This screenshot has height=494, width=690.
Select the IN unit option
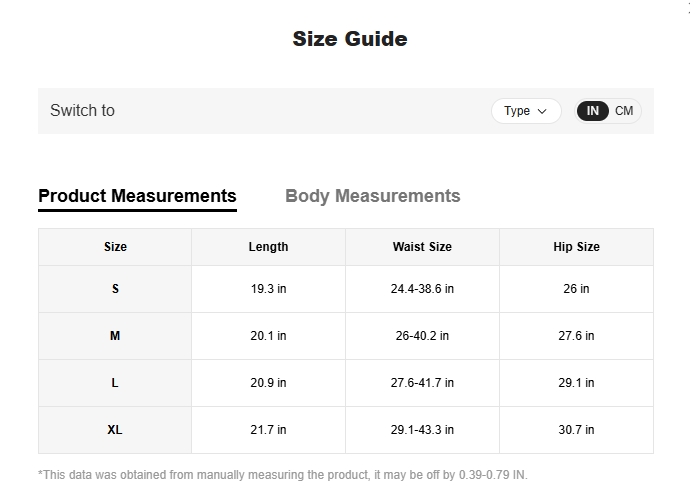tap(593, 111)
